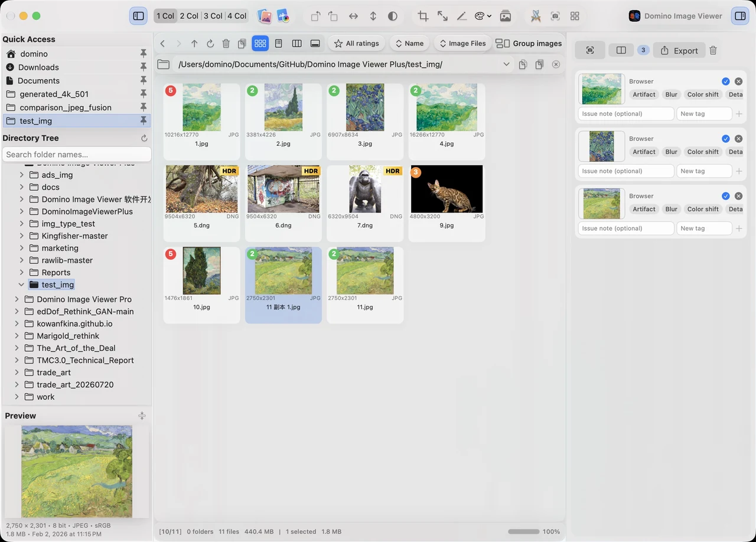Go up one folder with the up arrow

tap(194, 44)
